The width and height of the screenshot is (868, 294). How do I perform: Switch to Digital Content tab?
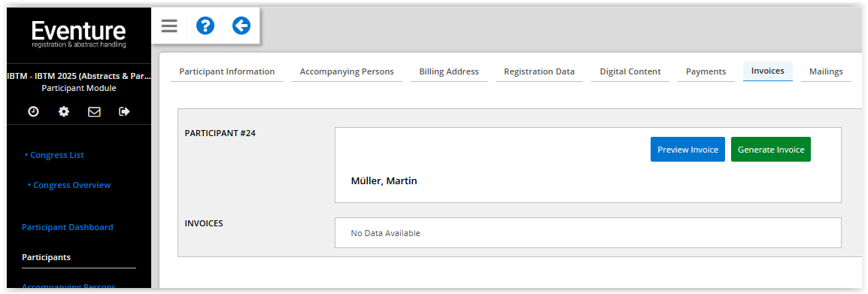(630, 72)
